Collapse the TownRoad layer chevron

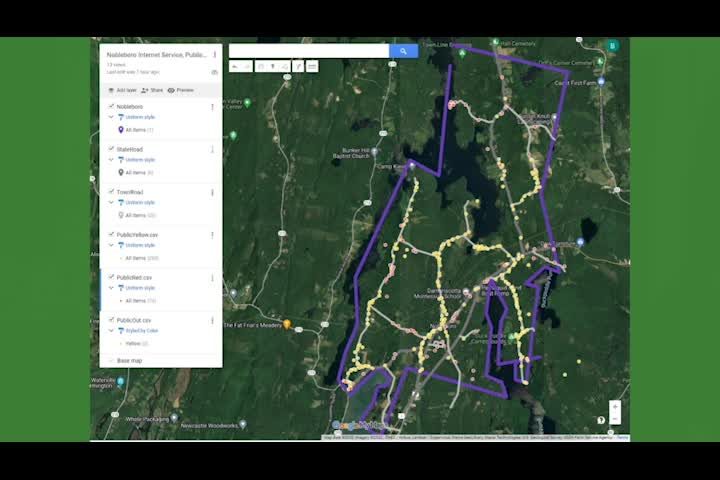tap(111, 203)
